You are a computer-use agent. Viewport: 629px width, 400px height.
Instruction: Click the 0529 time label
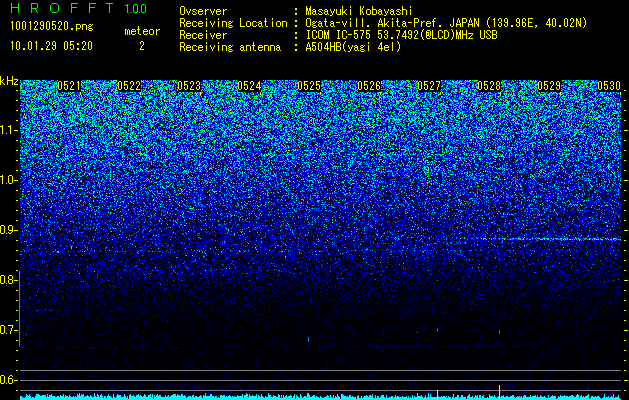pyautogui.click(x=549, y=86)
